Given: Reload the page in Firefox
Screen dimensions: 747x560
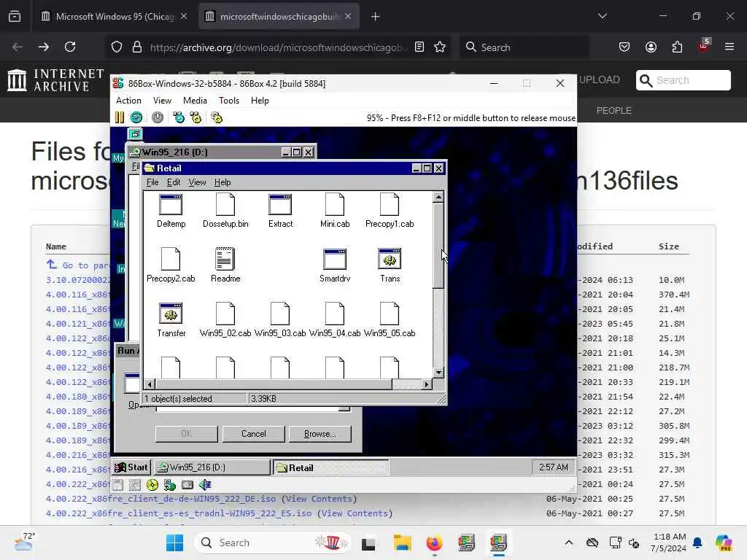Looking at the screenshot, I should (x=70, y=47).
